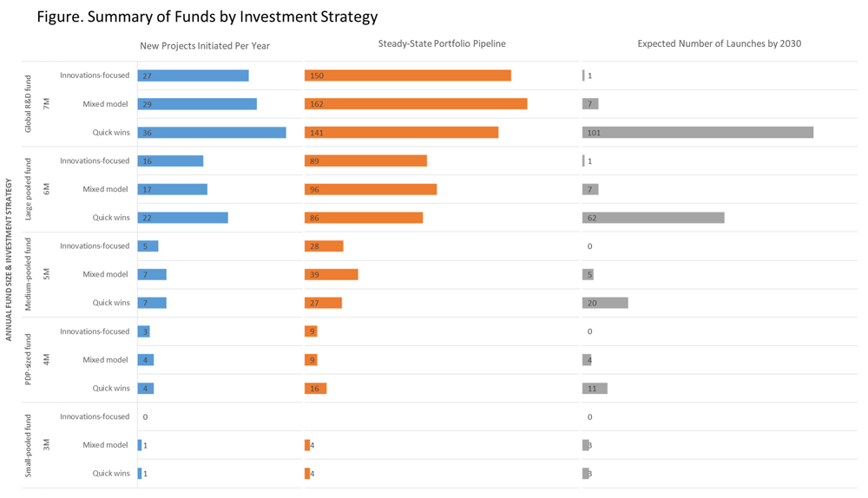Select the "Large pooled fund" group label
This screenshot has height=498, width=868.
pos(28,189)
